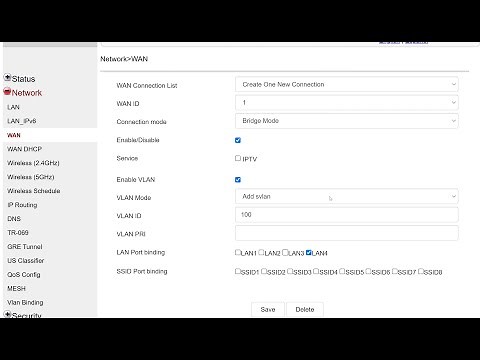Viewport: 480px width, 360px height.
Task: Check the SSID7 port binding box
Action: coord(395,271)
